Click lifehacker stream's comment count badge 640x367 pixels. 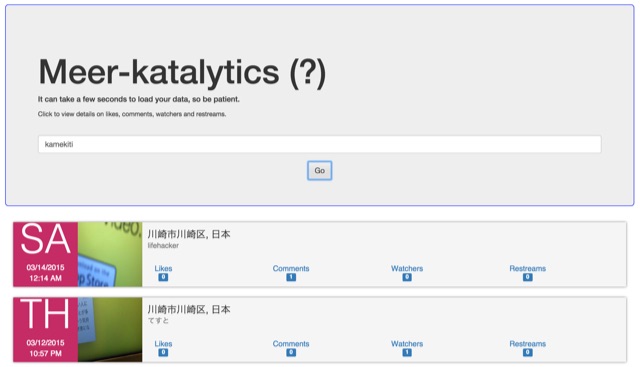[291, 277]
